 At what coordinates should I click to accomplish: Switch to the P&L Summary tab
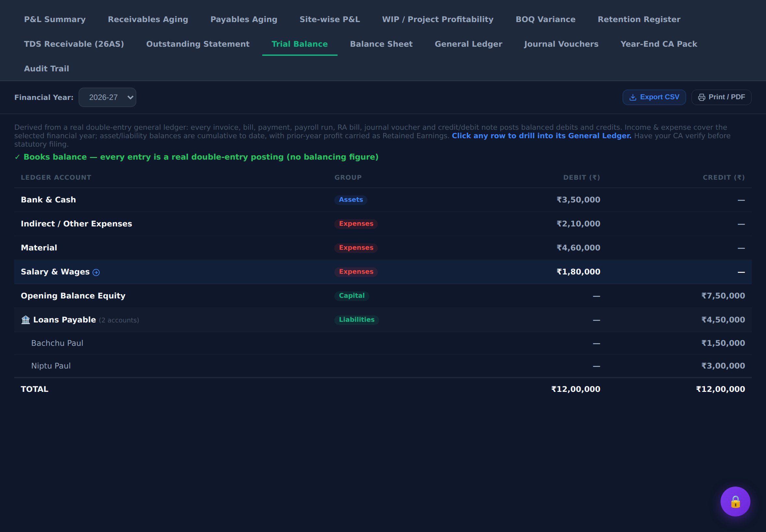[x=55, y=19]
